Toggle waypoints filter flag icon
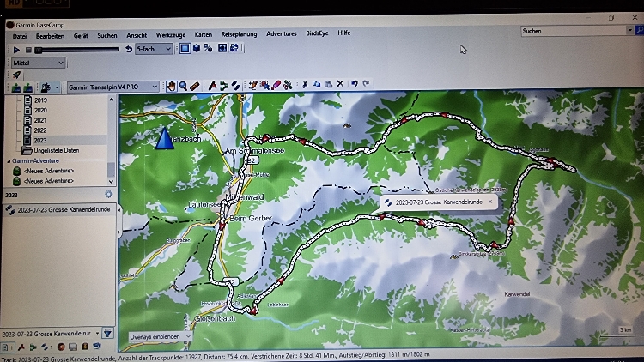Image resolution: width=644 pixels, height=362 pixels. [x=21, y=347]
